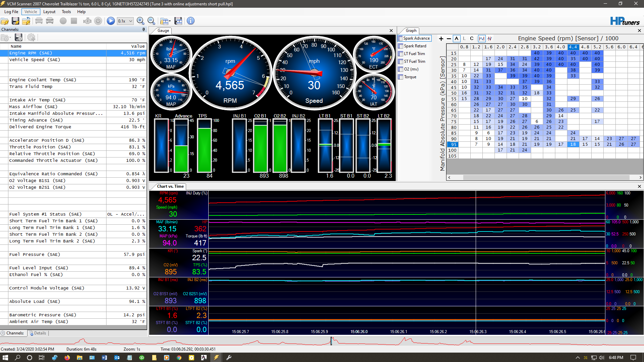The height and width of the screenshot is (362, 644).
Task: Select the O2 (mv) graph
Action: (x=409, y=69)
